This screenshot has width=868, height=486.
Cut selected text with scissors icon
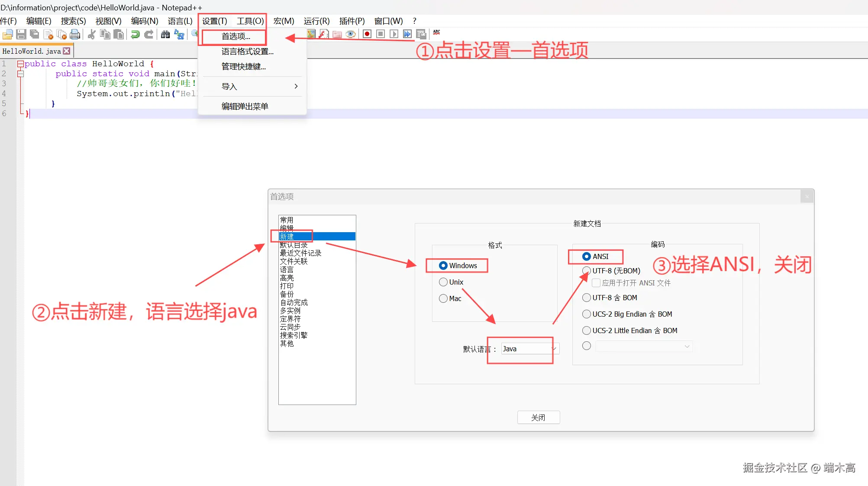[x=92, y=34]
